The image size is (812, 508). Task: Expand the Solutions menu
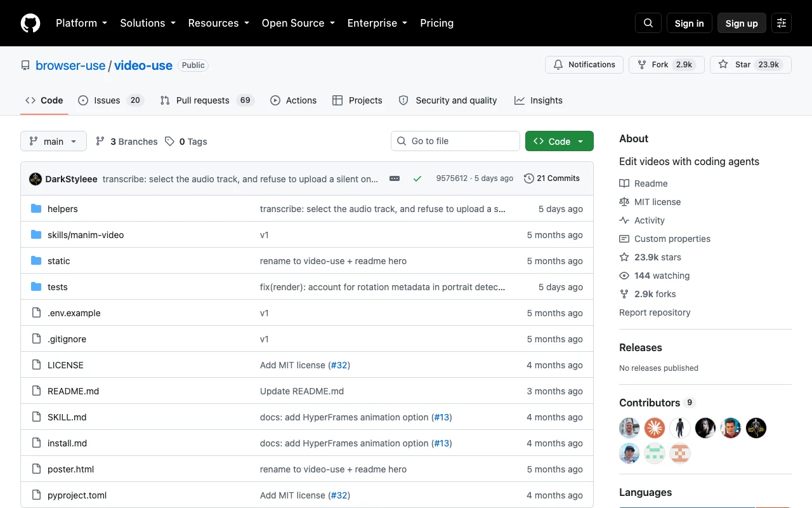pyautogui.click(x=148, y=23)
